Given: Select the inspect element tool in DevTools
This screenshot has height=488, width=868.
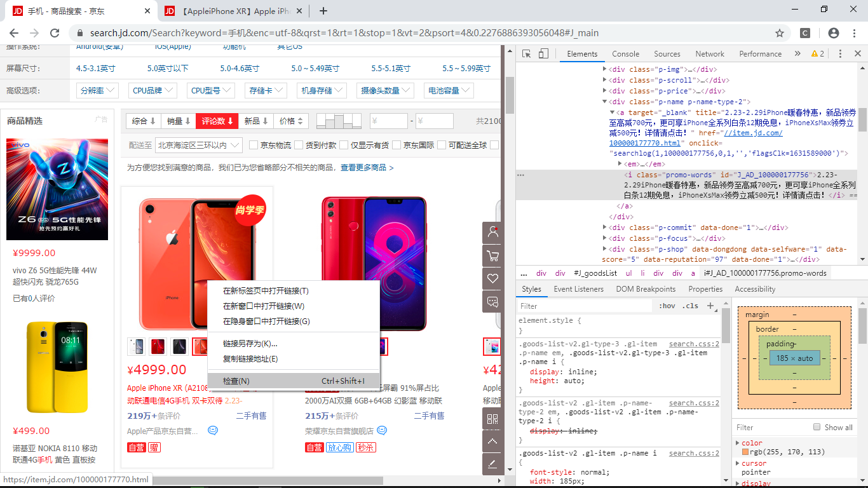Looking at the screenshot, I should pyautogui.click(x=525, y=53).
